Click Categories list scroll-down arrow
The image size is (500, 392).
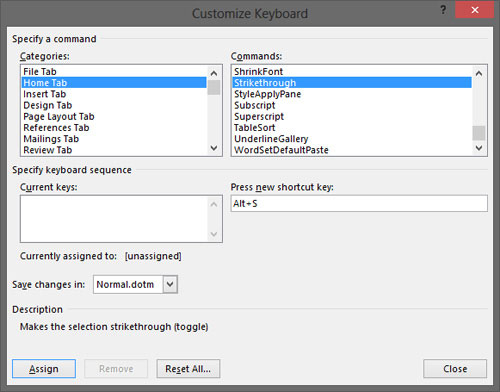click(x=214, y=148)
